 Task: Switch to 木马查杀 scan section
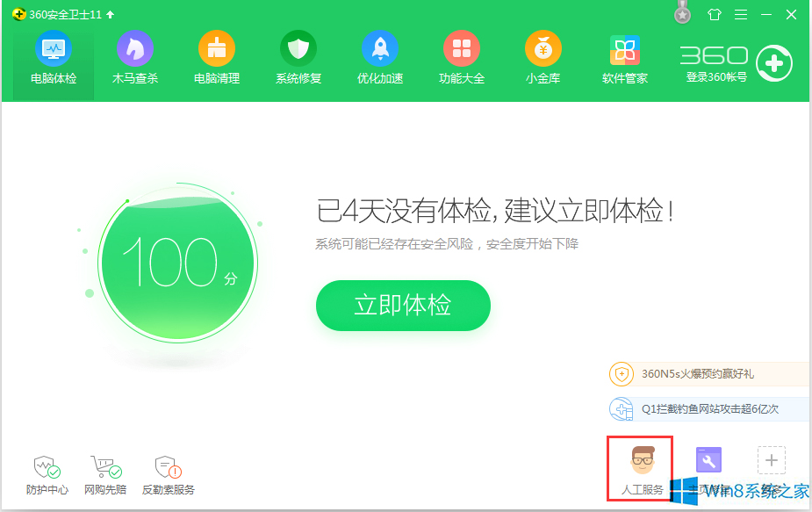pyautogui.click(x=134, y=58)
